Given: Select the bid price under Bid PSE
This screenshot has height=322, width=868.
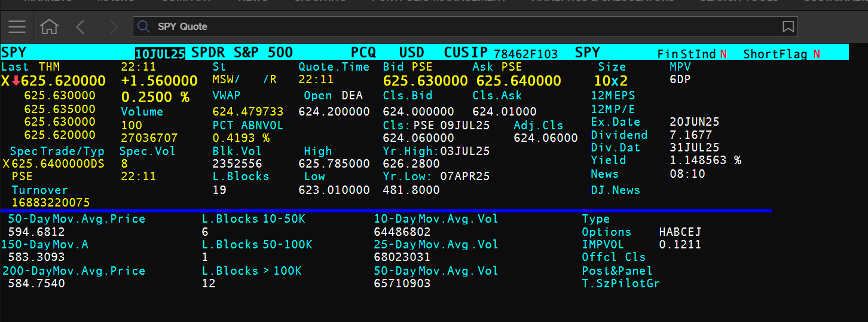Looking at the screenshot, I should pos(426,81).
